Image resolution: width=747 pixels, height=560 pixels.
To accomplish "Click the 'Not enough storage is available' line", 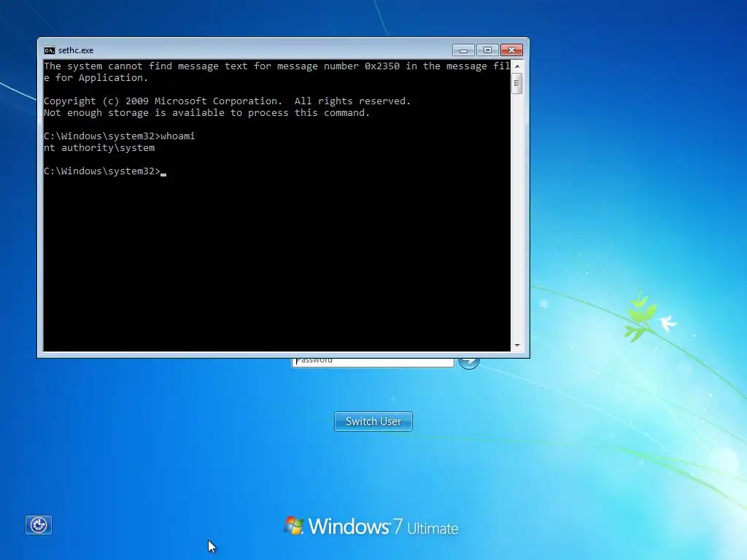I will coord(206,113).
